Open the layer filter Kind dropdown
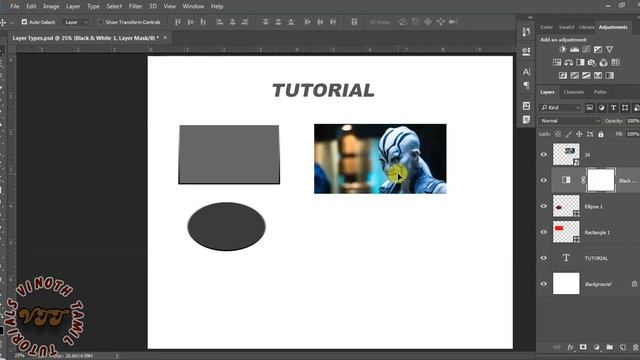The height and width of the screenshot is (360, 640). pos(560,108)
